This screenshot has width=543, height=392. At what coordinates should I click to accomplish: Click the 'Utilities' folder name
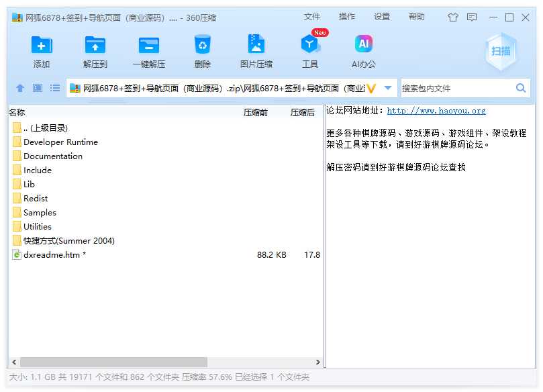pos(38,226)
